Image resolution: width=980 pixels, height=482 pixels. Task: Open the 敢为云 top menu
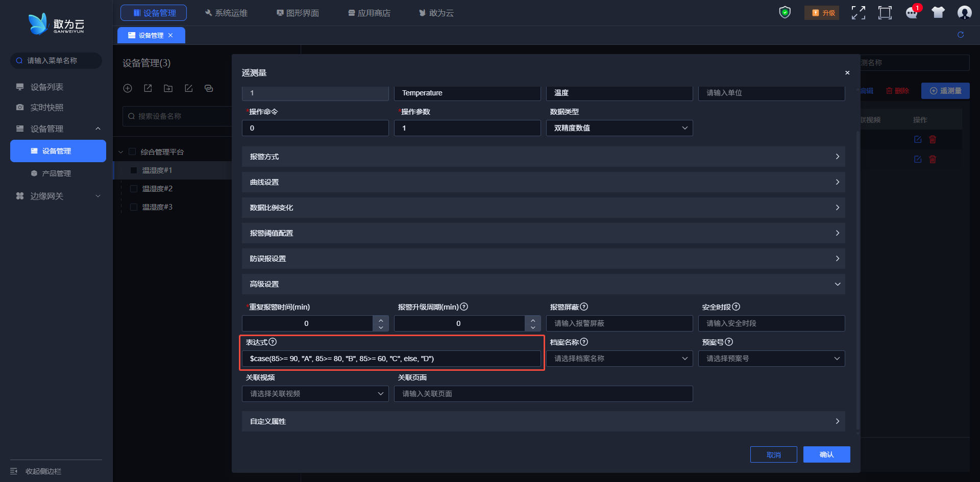[436, 13]
